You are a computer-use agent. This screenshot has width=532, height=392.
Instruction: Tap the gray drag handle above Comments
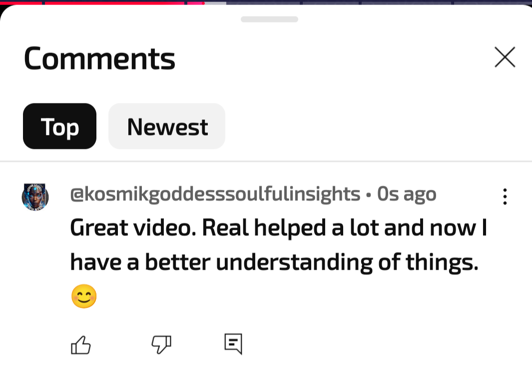269,19
